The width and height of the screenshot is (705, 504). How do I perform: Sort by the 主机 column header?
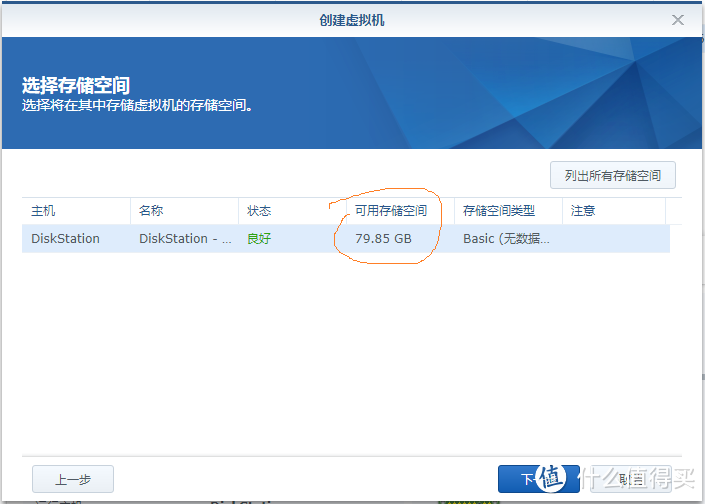tap(43, 211)
